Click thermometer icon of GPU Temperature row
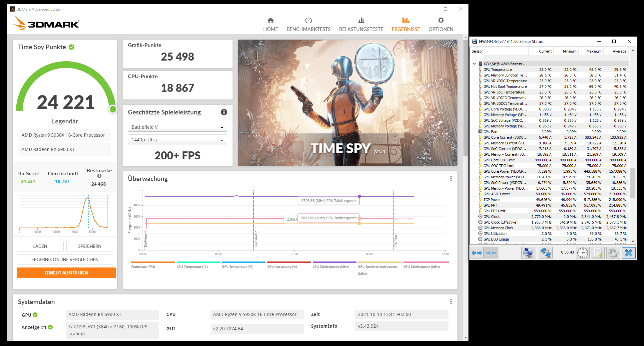 pos(480,70)
